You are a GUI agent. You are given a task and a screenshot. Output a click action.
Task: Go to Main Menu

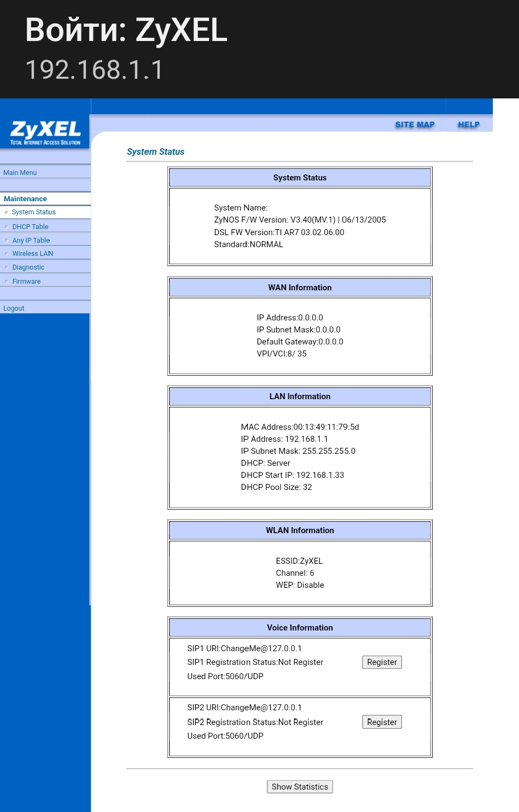pos(20,173)
